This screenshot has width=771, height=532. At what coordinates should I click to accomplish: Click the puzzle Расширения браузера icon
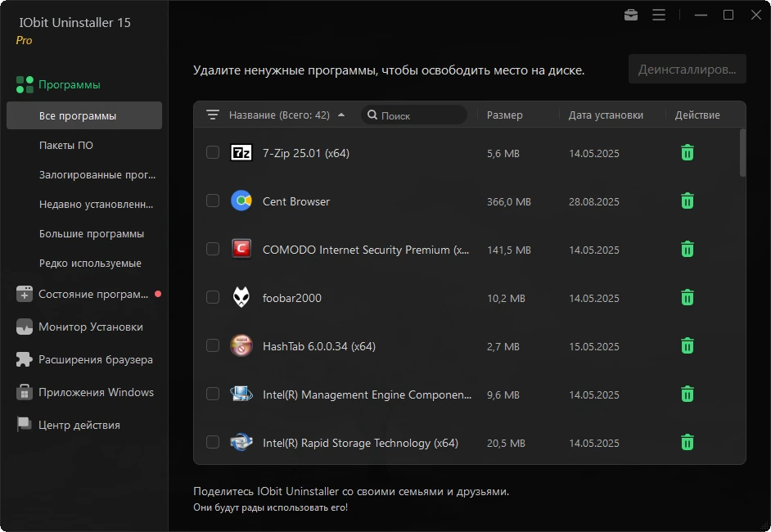pos(24,359)
